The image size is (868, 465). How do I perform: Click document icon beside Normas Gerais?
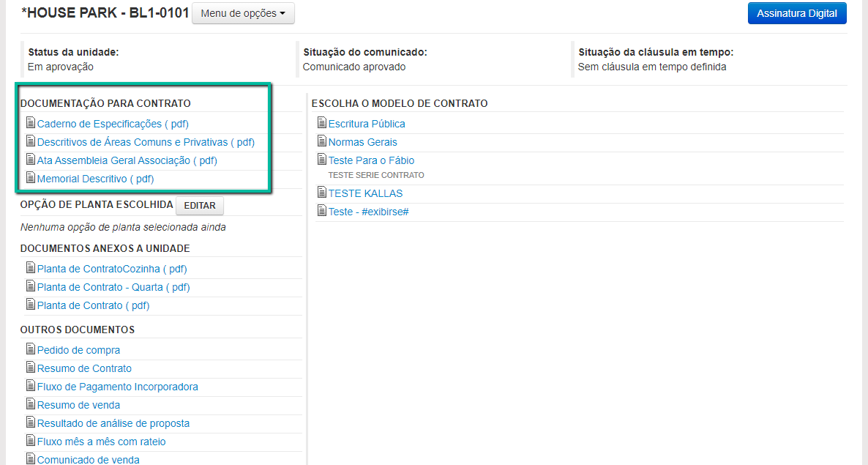coord(321,141)
